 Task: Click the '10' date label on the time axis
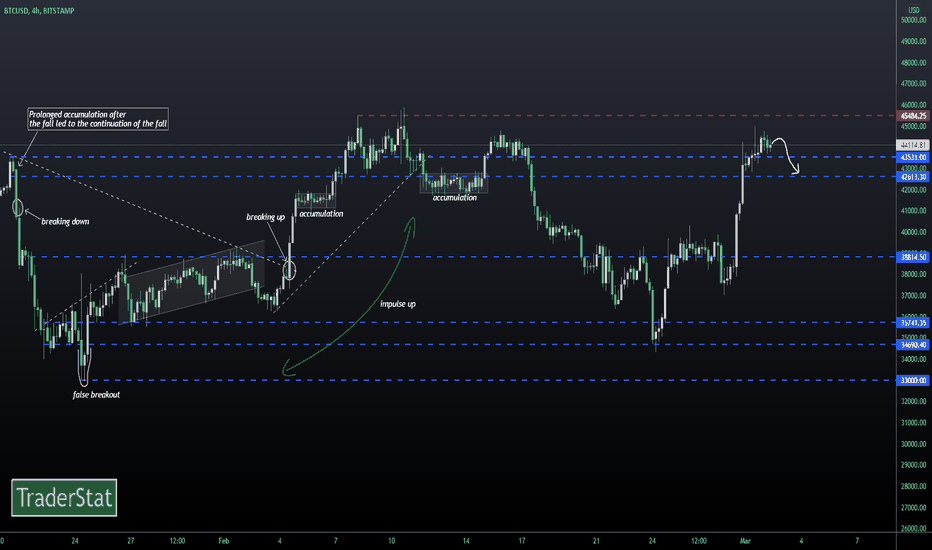pyautogui.click(x=392, y=540)
